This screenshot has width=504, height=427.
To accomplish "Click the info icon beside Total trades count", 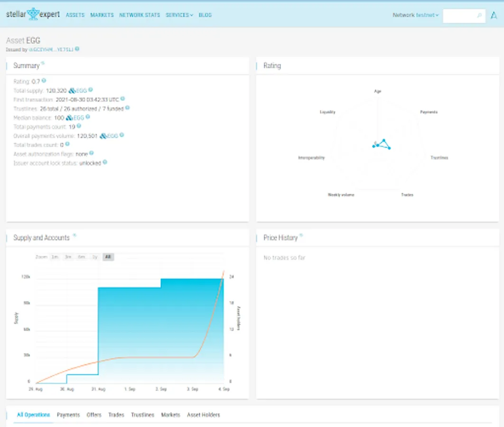I will tap(67, 144).
